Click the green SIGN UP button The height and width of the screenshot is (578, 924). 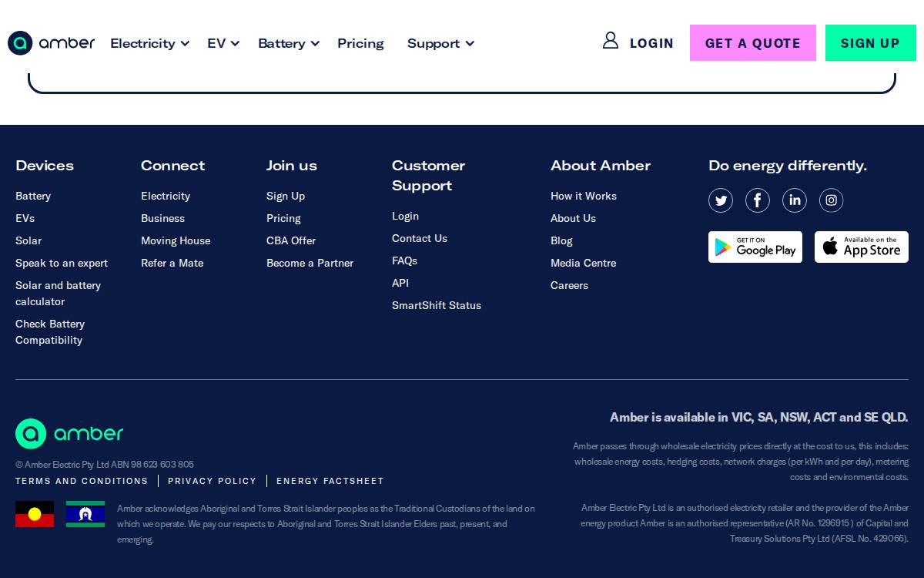tap(870, 43)
